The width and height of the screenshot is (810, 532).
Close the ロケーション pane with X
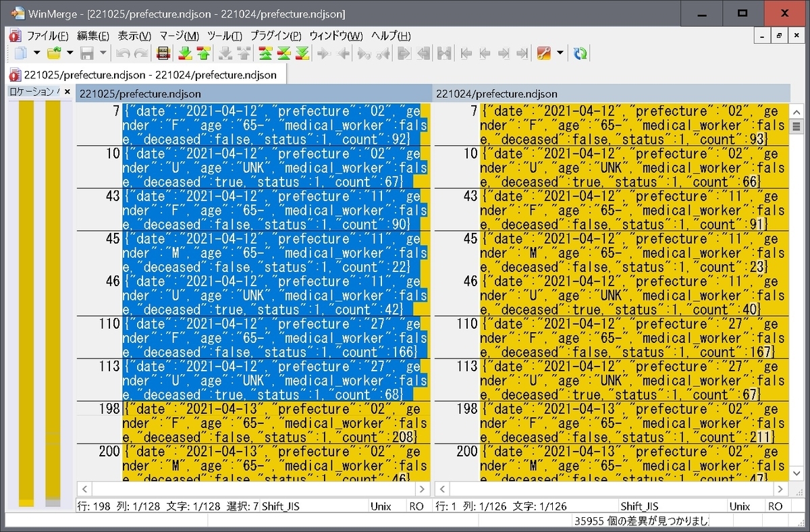[67, 92]
